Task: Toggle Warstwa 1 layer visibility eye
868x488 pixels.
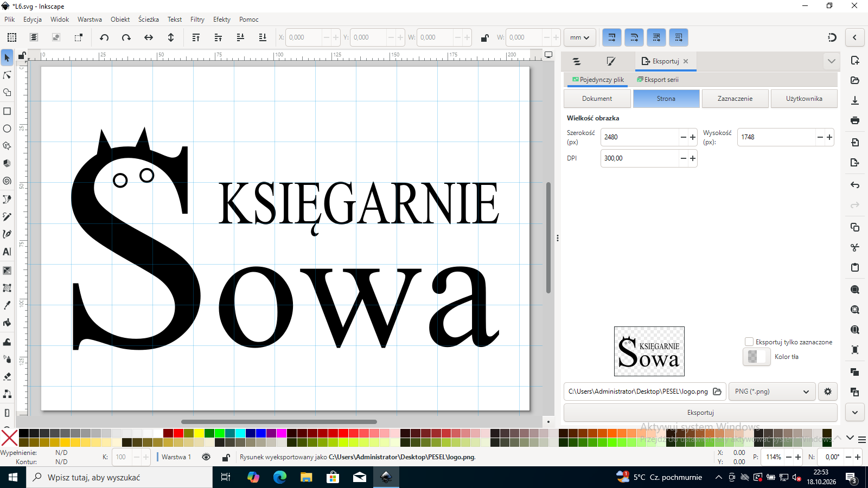Action: click(206, 457)
